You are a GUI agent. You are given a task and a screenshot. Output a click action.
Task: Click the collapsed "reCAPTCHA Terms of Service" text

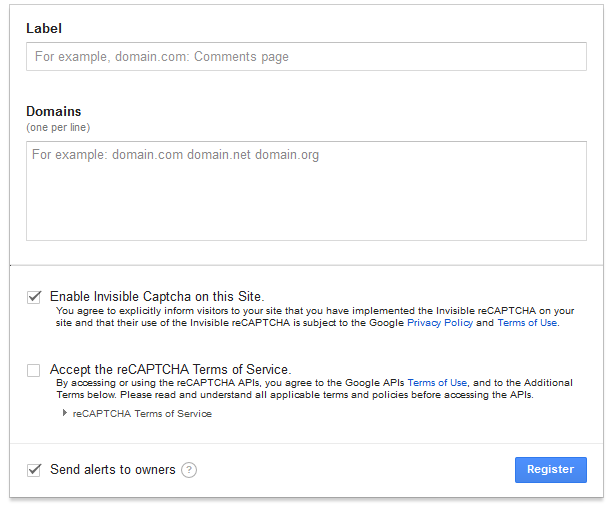(142, 413)
